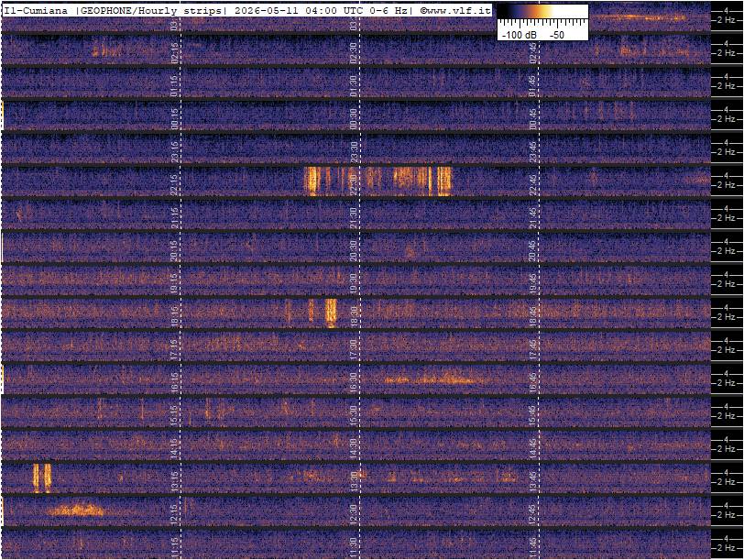The width and height of the screenshot is (744, 560).
Task: Click the 17:45 time label
Action: pos(533,349)
